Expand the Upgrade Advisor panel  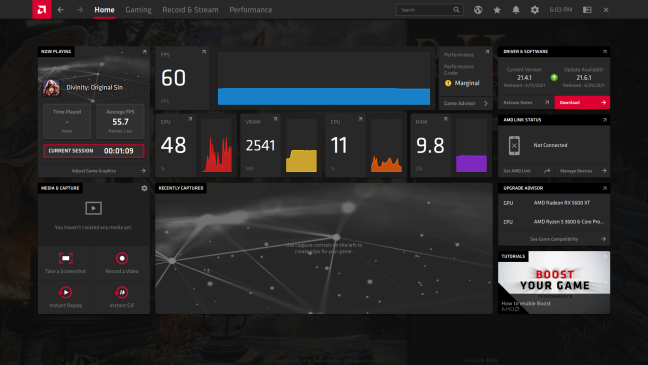605,188
